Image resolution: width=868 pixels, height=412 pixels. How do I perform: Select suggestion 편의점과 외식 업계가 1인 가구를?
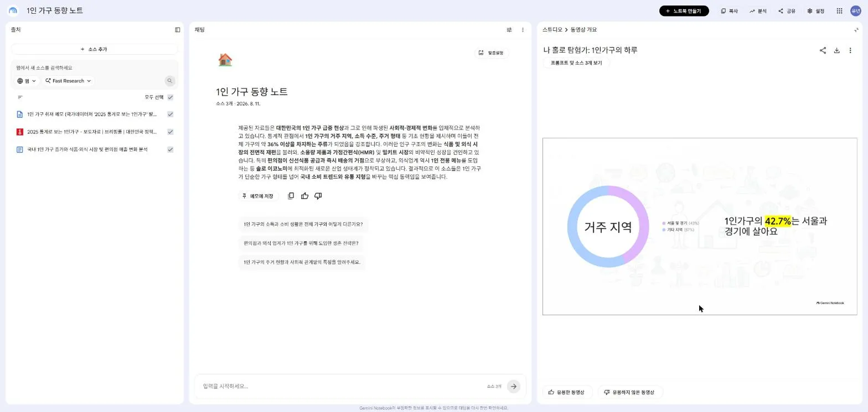[301, 243]
